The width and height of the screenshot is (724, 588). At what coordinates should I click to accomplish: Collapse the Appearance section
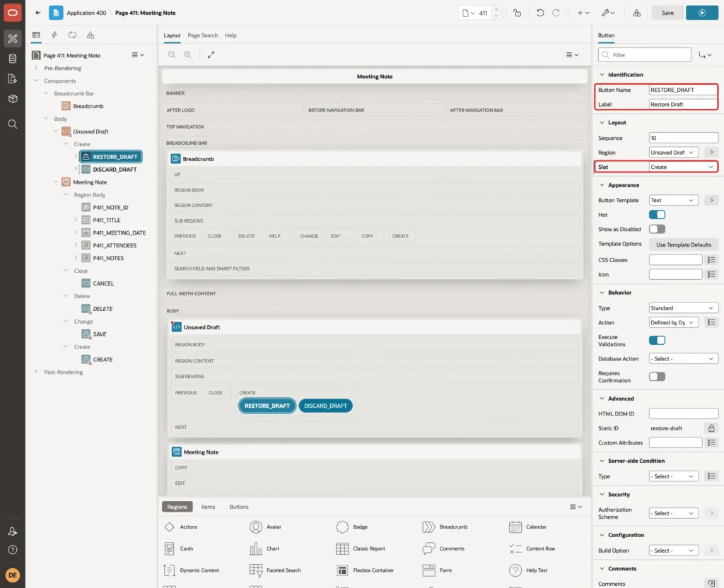coord(602,185)
